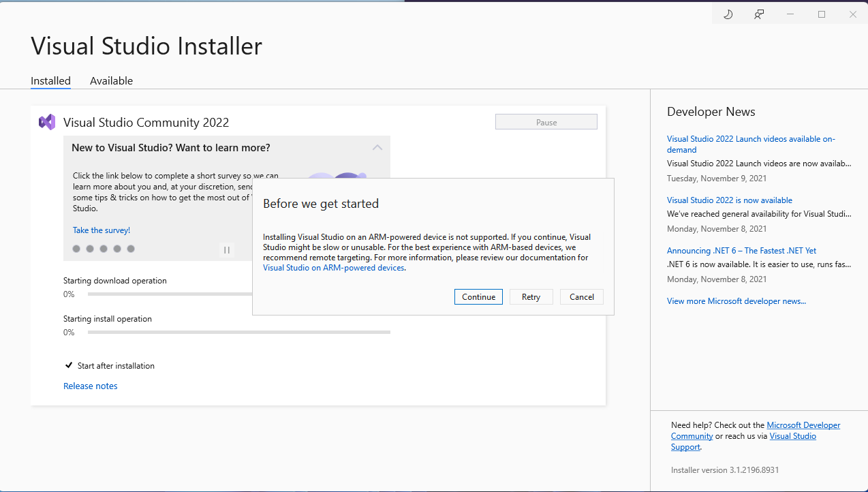Image resolution: width=868 pixels, height=492 pixels.
Task: Click the download operation progress bar
Action: point(170,294)
